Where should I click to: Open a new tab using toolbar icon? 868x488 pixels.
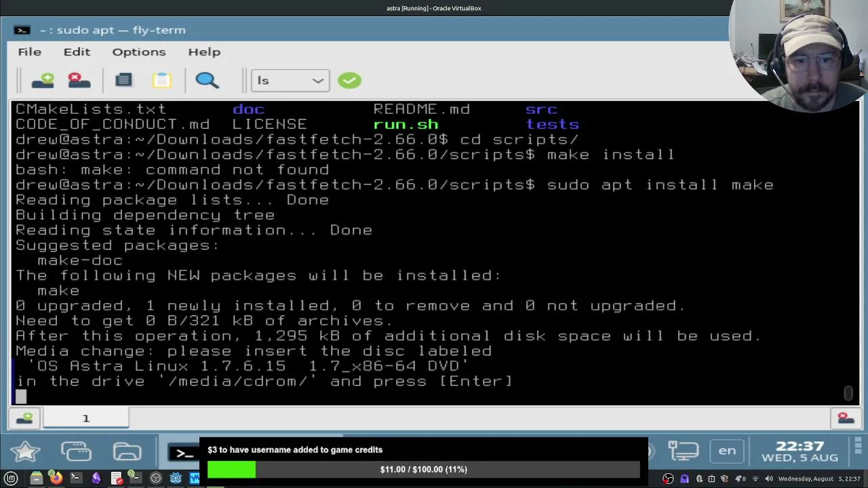coord(43,80)
